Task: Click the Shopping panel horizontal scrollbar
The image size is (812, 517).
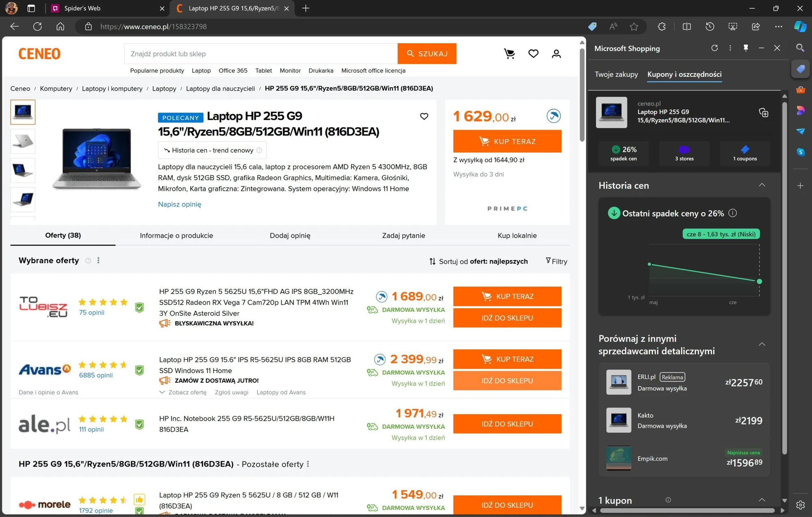Action: pos(687,511)
